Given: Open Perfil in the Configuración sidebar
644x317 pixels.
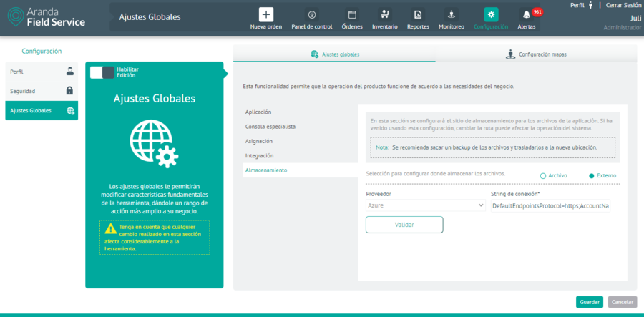Looking at the screenshot, I should [42, 72].
